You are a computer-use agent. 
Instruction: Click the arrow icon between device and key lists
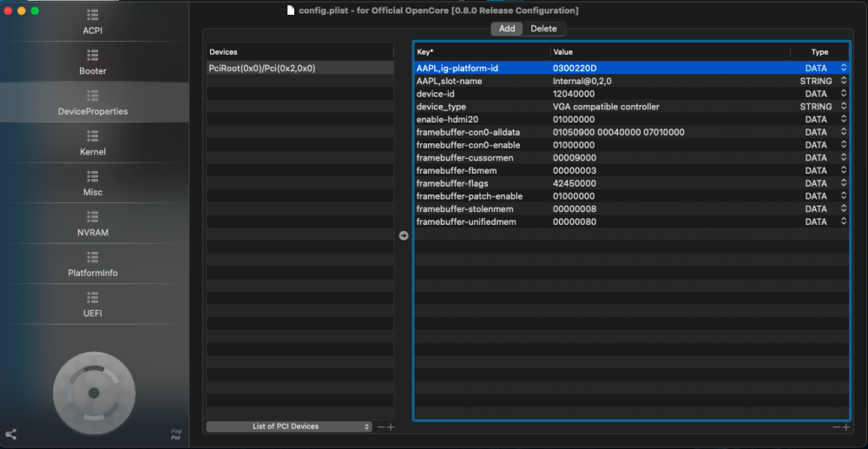tap(404, 236)
